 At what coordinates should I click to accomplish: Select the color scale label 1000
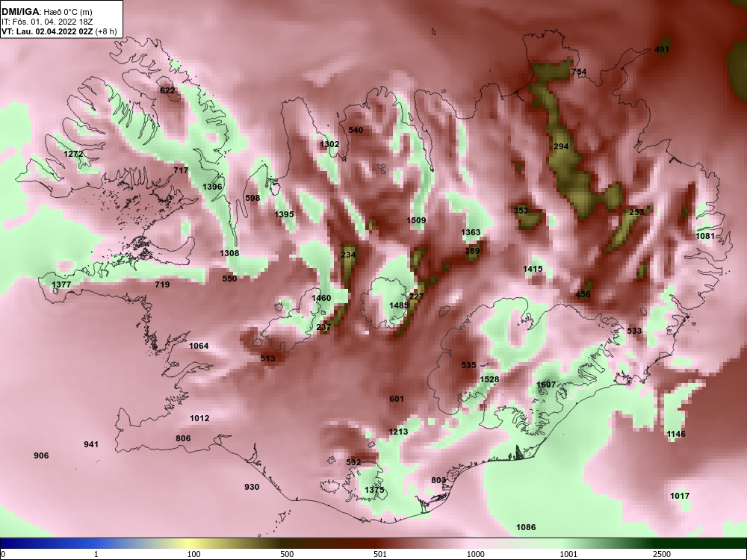click(x=475, y=554)
